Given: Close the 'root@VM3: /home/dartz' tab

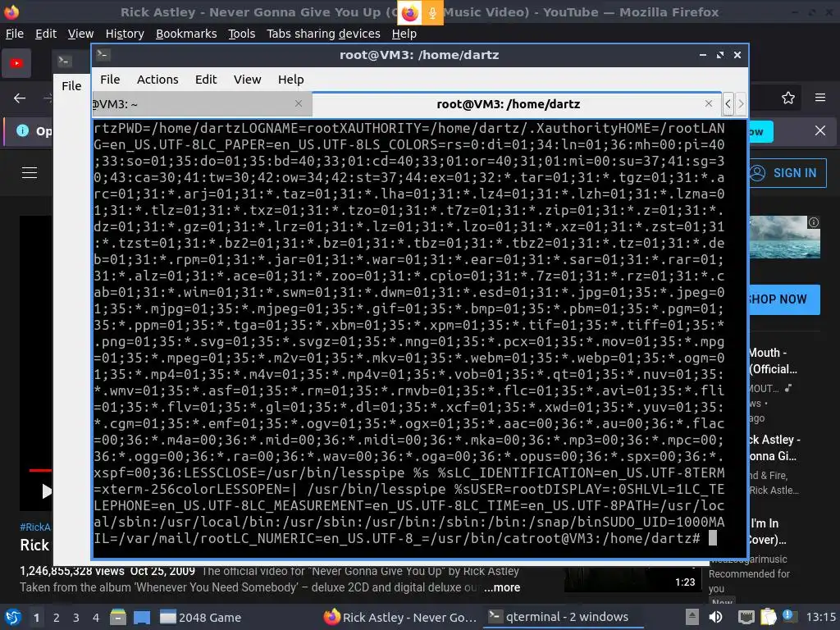Looking at the screenshot, I should [709, 103].
